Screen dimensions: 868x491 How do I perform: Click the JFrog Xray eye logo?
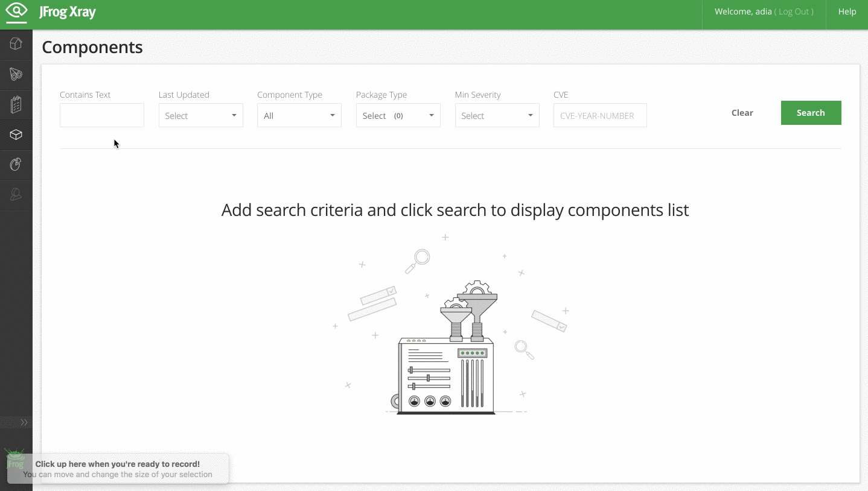[x=16, y=12]
